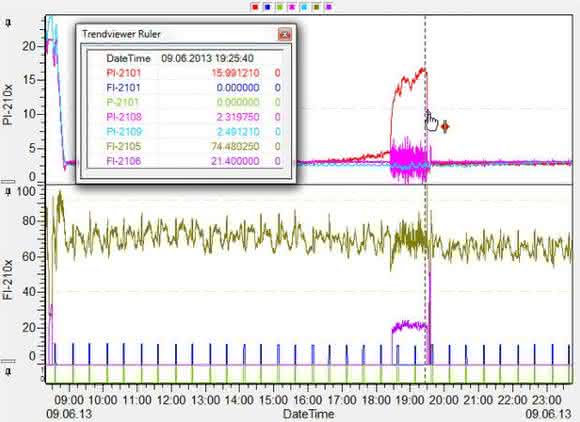Click the olive legend marker
This screenshot has width=580, height=422.
click(x=317, y=7)
